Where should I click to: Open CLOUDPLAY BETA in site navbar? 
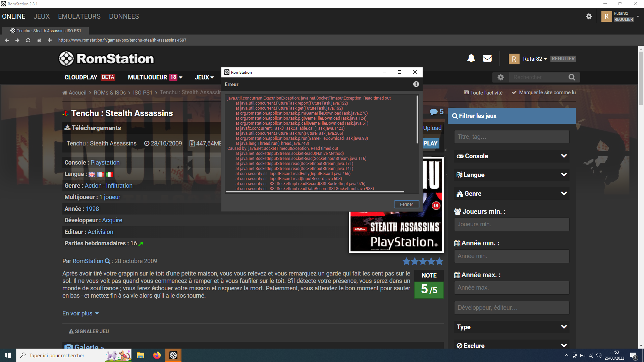pos(90,77)
